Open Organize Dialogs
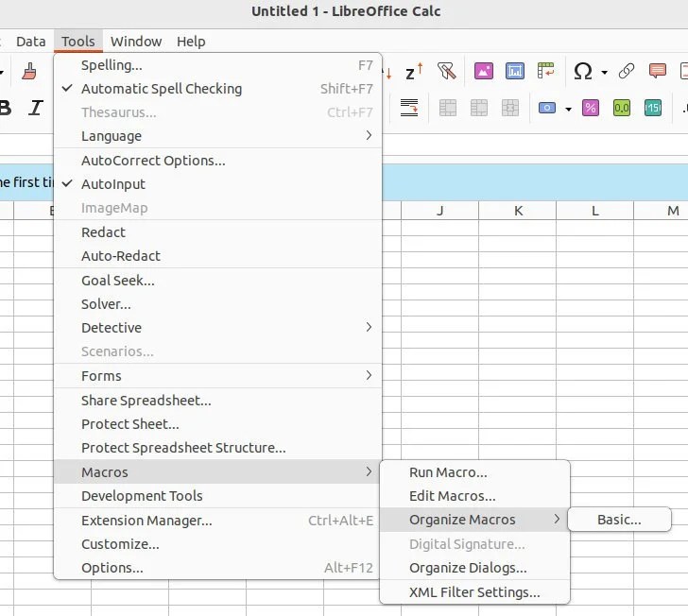The height and width of the screenshot is (616, 688). 474,568
